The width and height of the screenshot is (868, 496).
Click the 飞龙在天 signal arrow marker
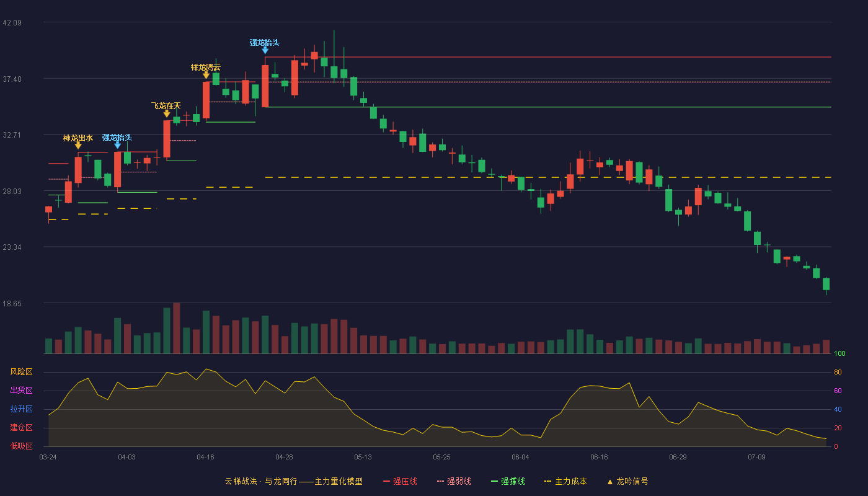click(167, 114)
